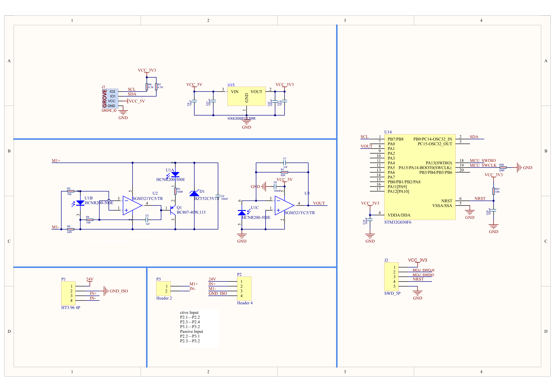Click the 'P2.1—P2.2' note line
Image resolution: width=555 pixels, height=392 pixels.
190,317
